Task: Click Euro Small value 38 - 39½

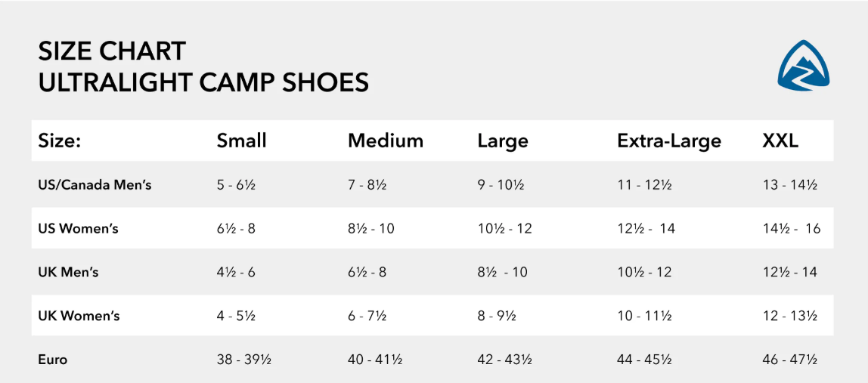Action: 243,360
